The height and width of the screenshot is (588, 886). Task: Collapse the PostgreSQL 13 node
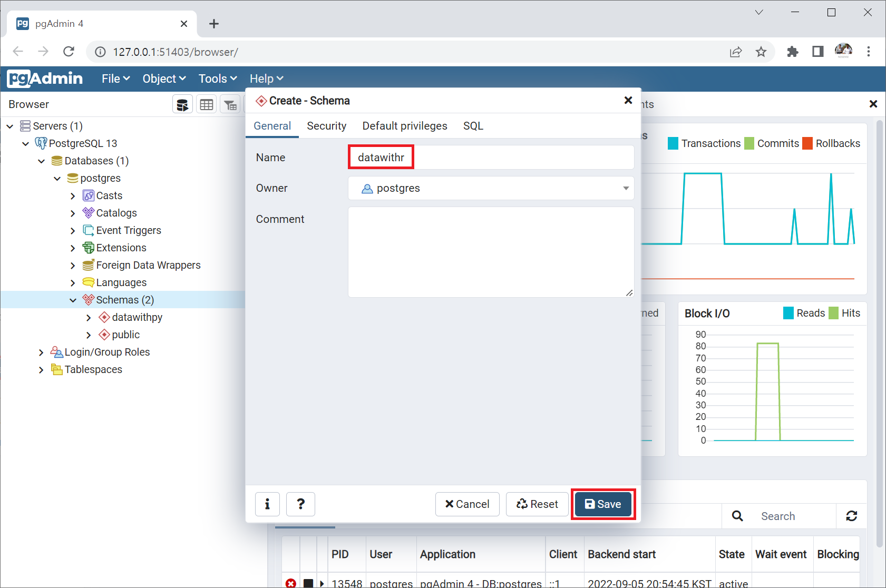coord(25,143)
